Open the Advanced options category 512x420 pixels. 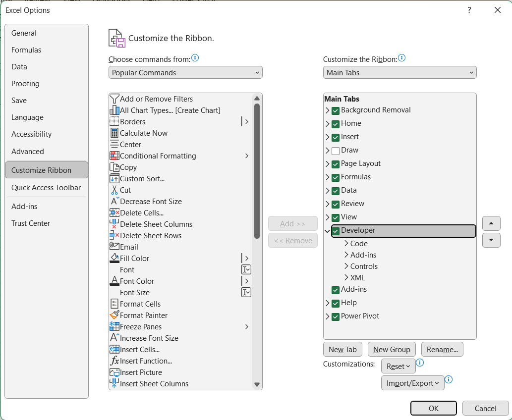coord(47,152)
